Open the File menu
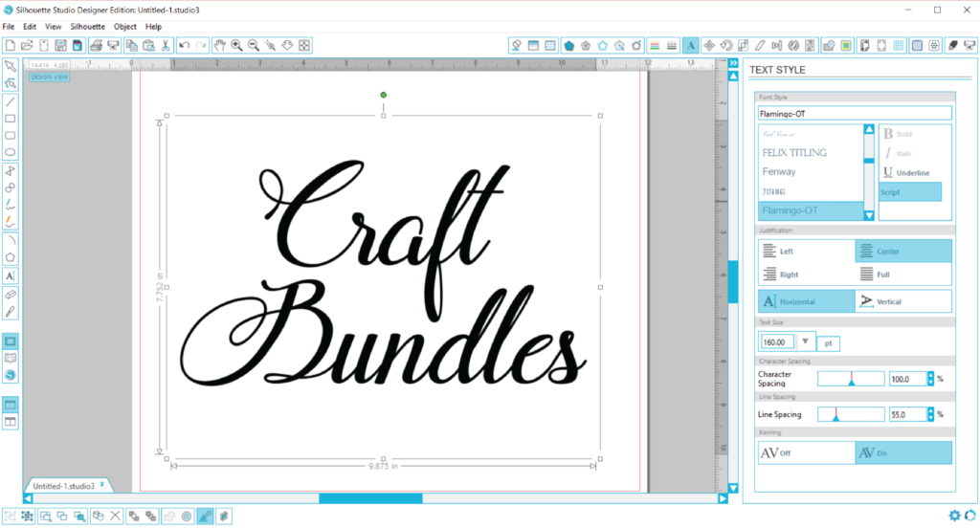The height and width of the screenshot is (528, 980). tap(8, 27)
